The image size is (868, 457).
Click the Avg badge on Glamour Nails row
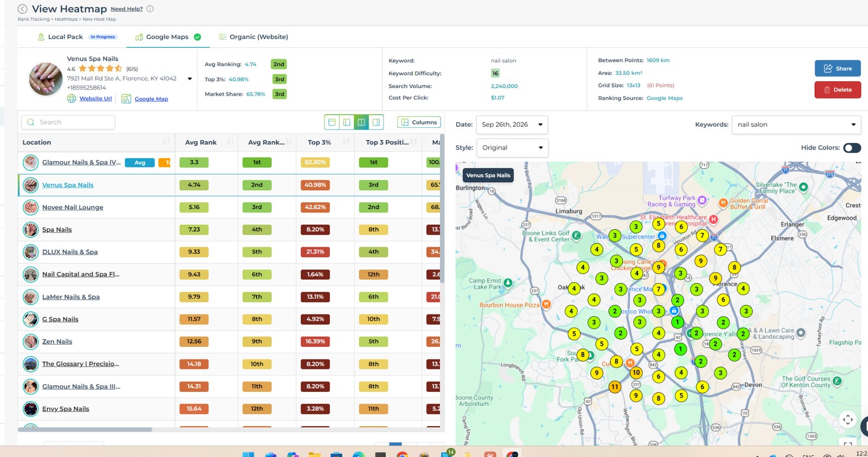coord(140,163)
